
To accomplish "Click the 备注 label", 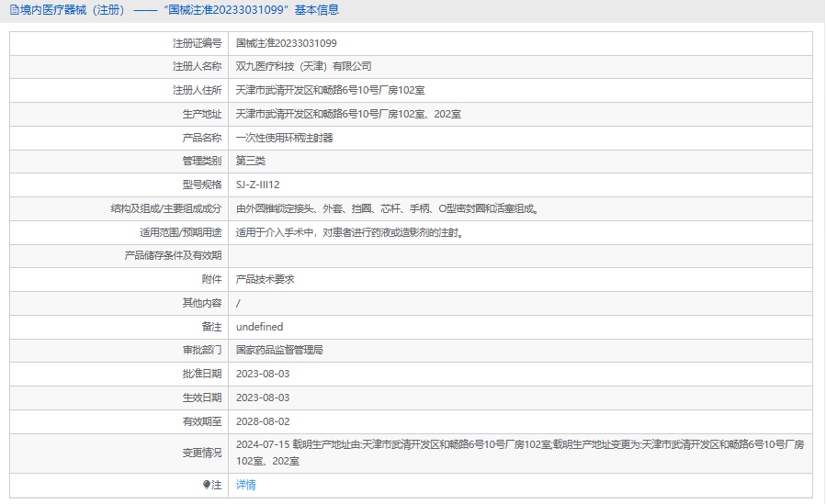I will pyautogui.click(x=211, y=327).
